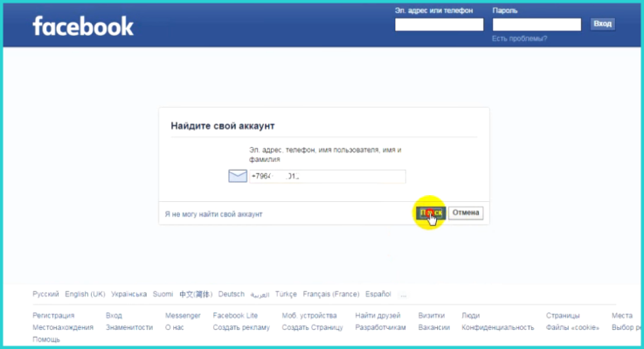Open Разработчикам footer link
Image resolution: width=644 pixels, height=349 pixels.
pos(380,328)
